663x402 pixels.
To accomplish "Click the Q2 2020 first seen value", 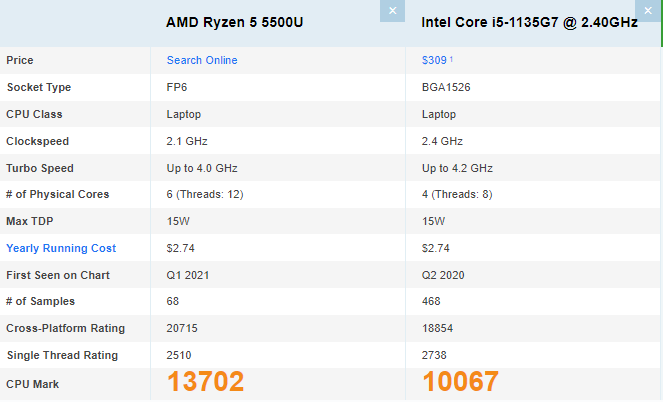I will tap(443, 276).
